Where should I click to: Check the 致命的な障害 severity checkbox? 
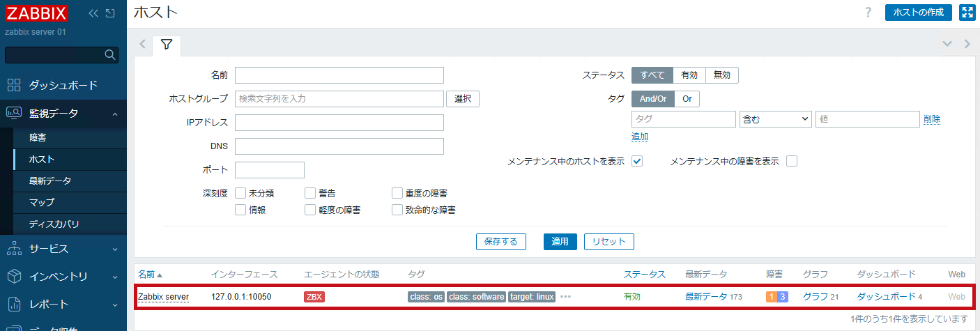click(397, 210)
